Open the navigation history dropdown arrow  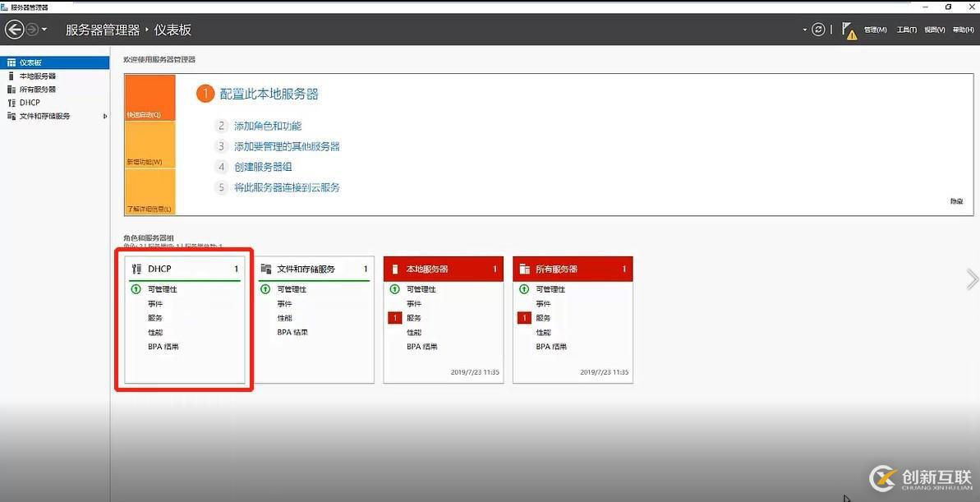(44, 30)
